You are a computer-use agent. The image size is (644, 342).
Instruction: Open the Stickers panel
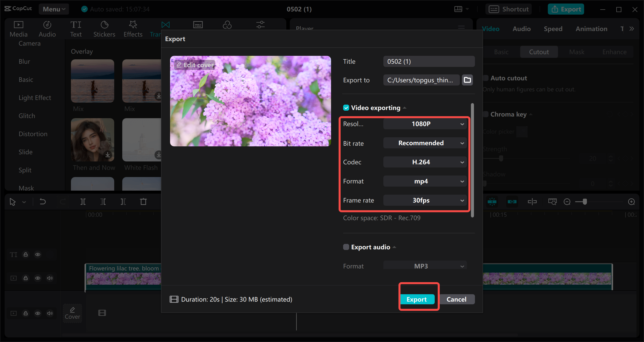point(104,29)
